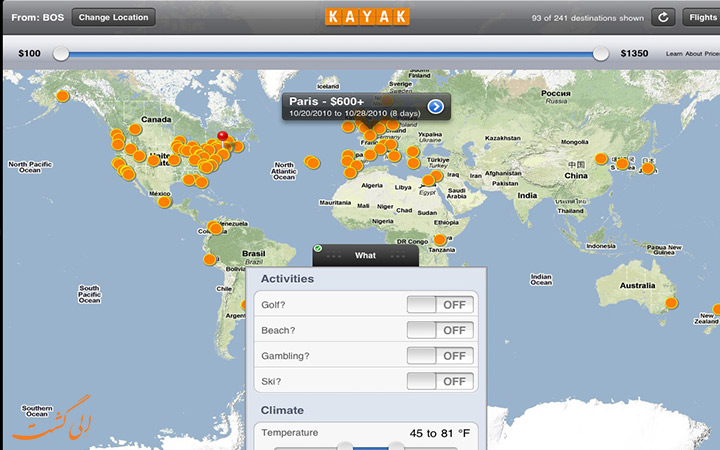Click the Change Location button
Image resolution: width=720 pixels, height=450 pixels.
point(113,17)
